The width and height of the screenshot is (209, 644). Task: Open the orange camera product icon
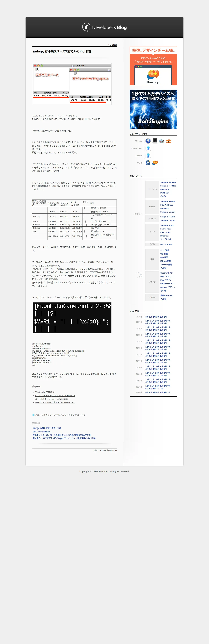168,141
